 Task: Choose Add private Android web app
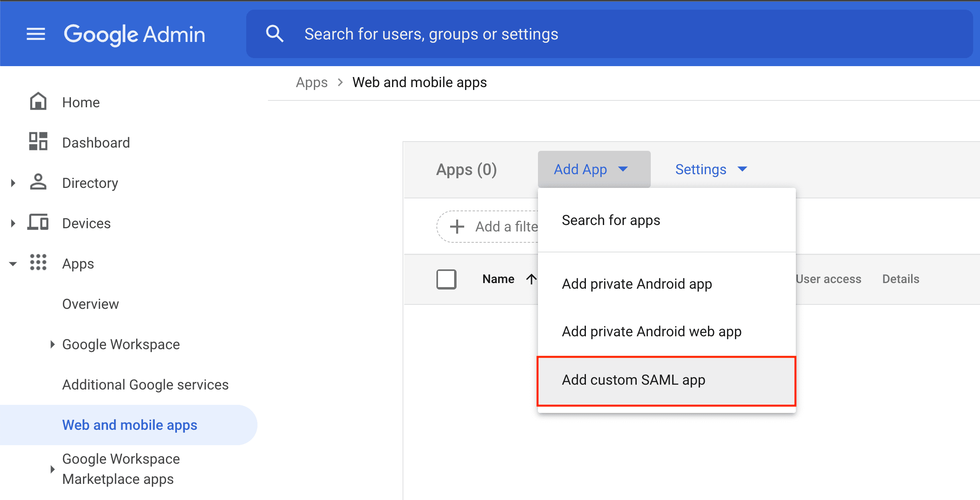coord(651,331)
